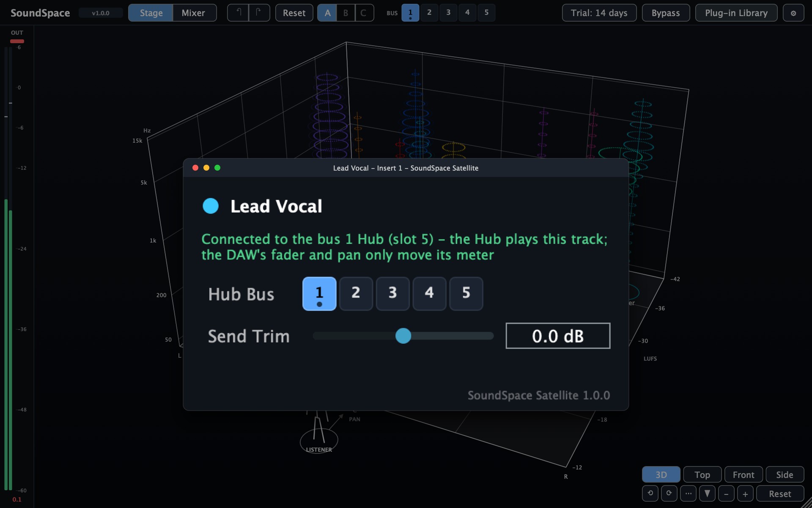Select Hub Bus 4 in Satellite window
This screenshot has width=812, height=508.
[429, 294]
